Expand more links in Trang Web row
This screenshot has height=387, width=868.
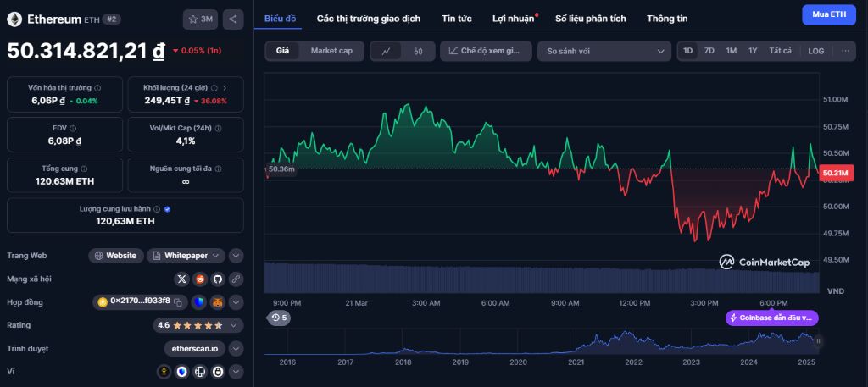click(236, 256)
